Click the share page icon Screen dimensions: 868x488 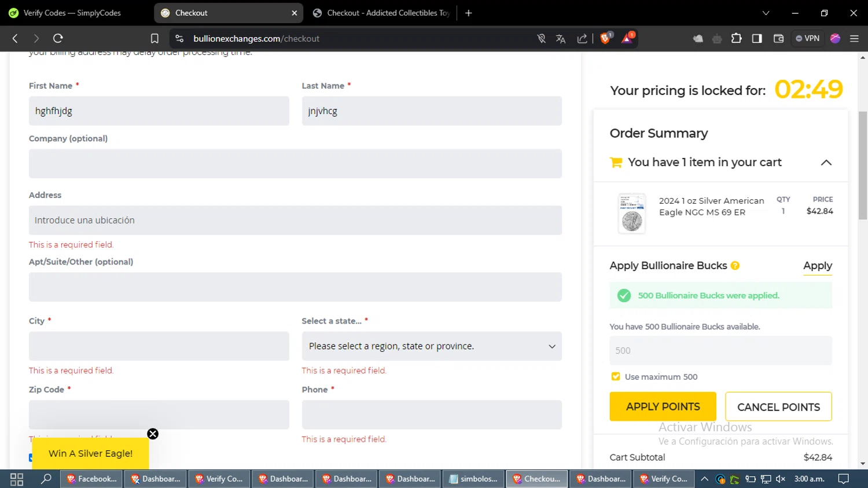pyautogui.click(x=582, y=39)
